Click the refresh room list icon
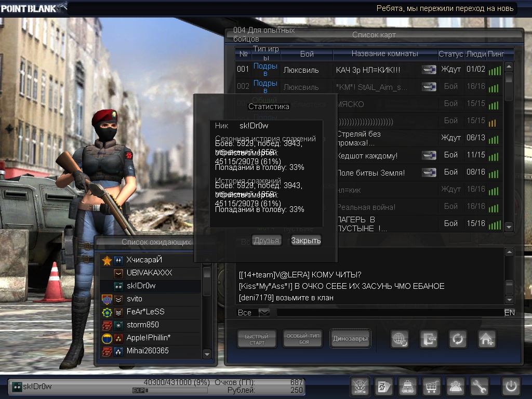Screen dimensions: 532x399 [x=458, y=339]
